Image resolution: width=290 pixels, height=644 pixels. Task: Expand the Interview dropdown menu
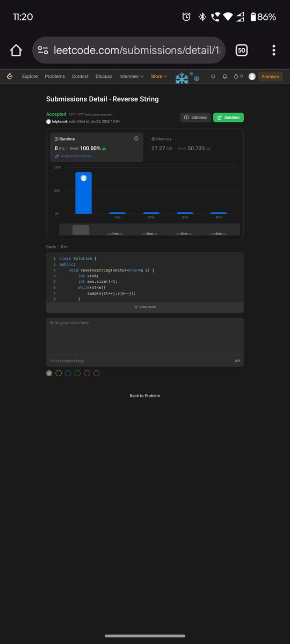tap(131, 77)
